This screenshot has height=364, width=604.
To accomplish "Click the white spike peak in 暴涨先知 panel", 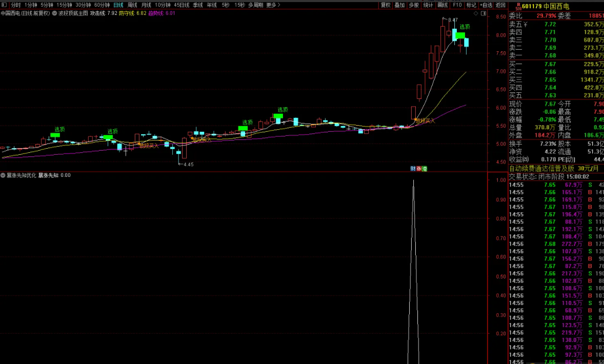I will (413, 181).
